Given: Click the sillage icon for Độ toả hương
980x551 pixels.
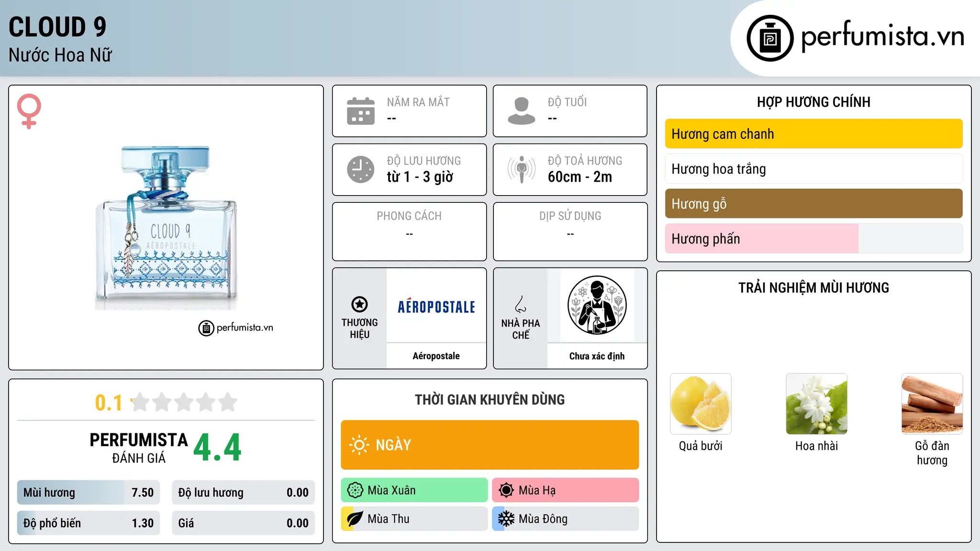Looking at the screenshot, I should point(522,169).
